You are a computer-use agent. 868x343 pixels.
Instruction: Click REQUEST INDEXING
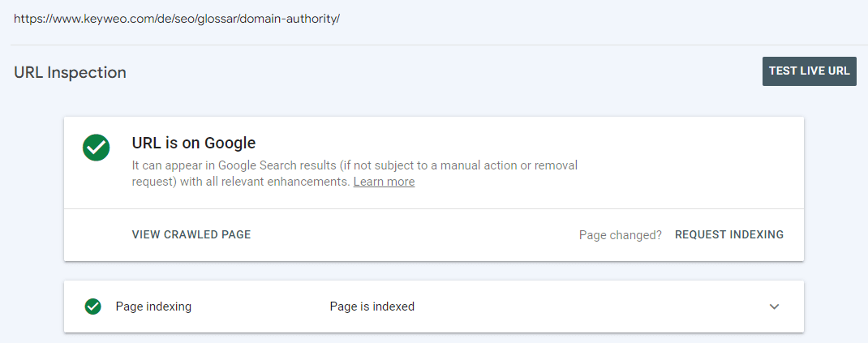coord(729,234)
